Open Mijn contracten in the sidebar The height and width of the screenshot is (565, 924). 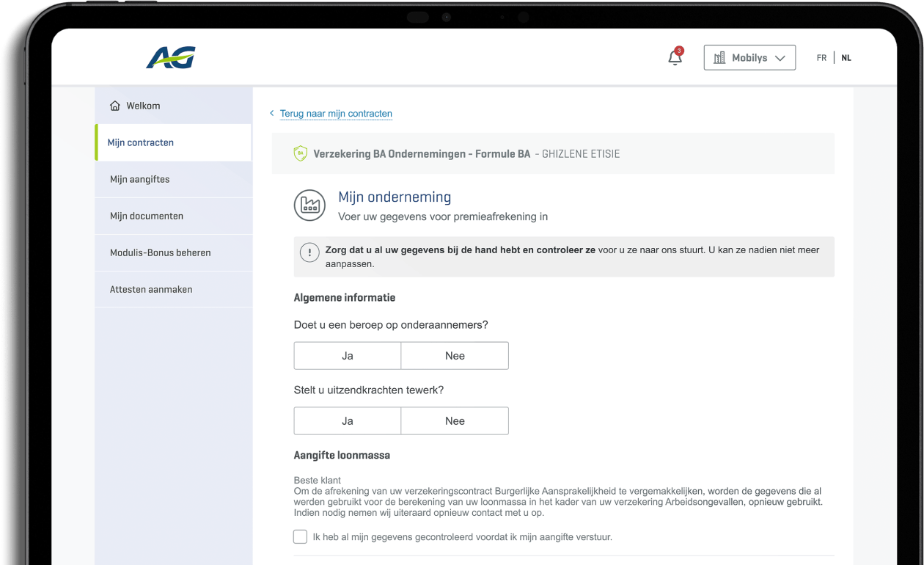point(173,142)
